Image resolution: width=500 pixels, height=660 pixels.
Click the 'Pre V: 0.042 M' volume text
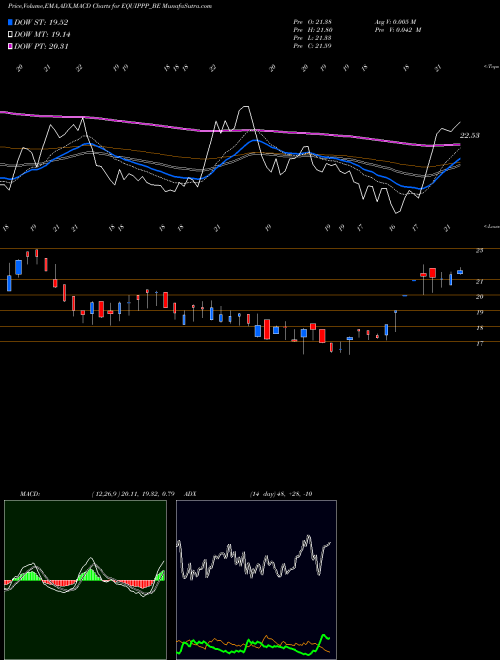[398, 30]
